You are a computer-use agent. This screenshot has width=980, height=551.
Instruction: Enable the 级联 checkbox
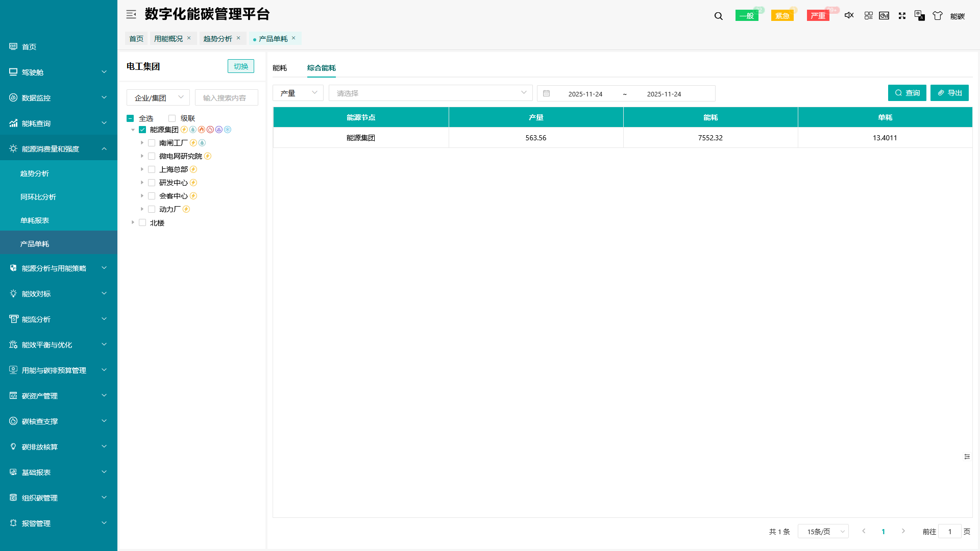(173, 118)
